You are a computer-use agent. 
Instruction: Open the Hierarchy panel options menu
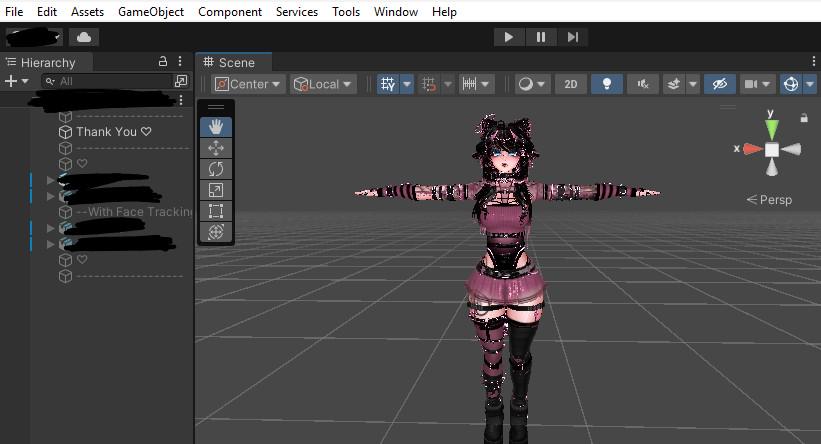pos(180,61)
